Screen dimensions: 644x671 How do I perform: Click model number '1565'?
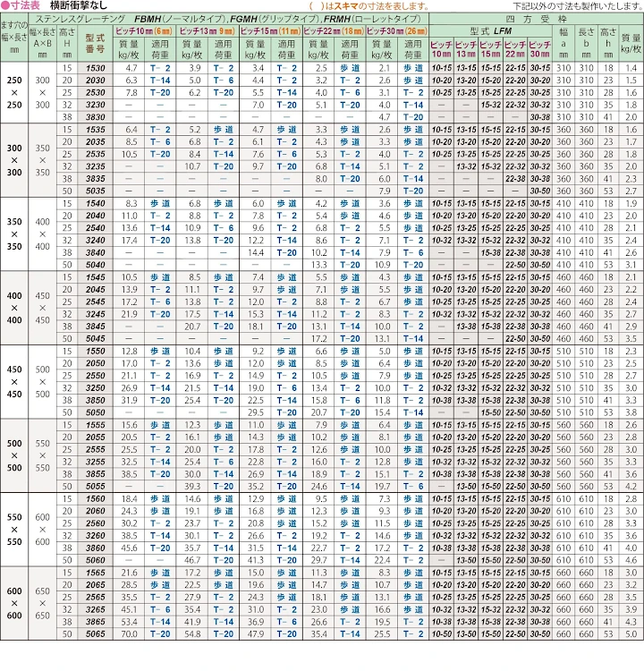click(x=95, y=573)
